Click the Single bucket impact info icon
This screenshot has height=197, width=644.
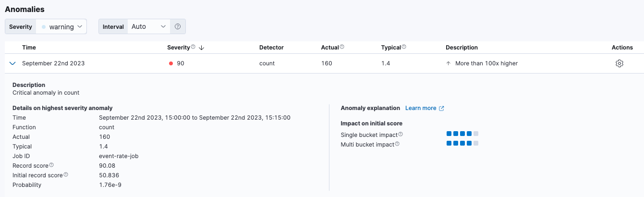[401, 135]
